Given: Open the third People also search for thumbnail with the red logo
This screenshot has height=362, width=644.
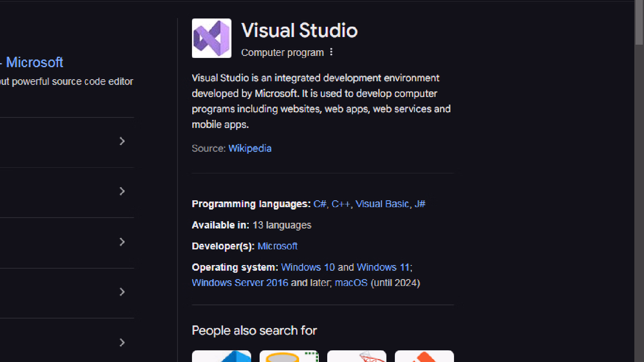Looking at the screenshot, I should tap(357, 356).
